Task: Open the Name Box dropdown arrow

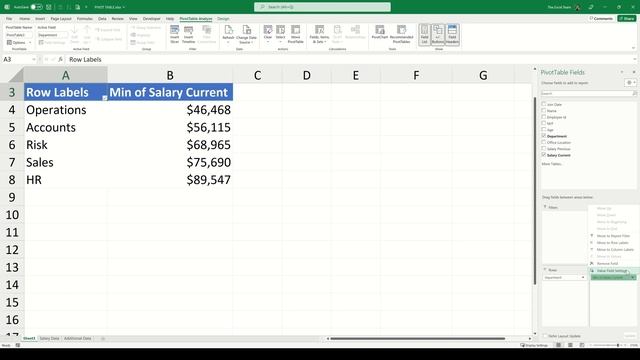Action: (34, 60)
